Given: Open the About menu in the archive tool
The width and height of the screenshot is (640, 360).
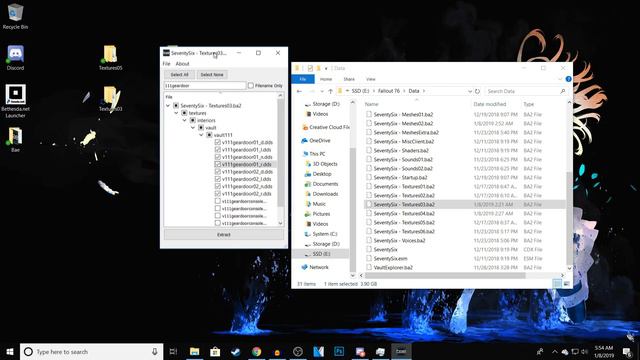Looking at the screenshot, I should click(182, 64).
